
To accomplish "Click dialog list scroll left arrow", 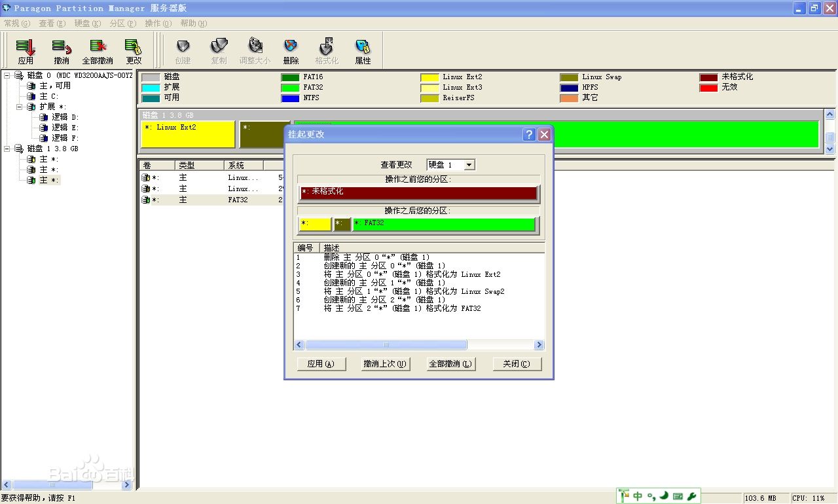I will point(299,345).
